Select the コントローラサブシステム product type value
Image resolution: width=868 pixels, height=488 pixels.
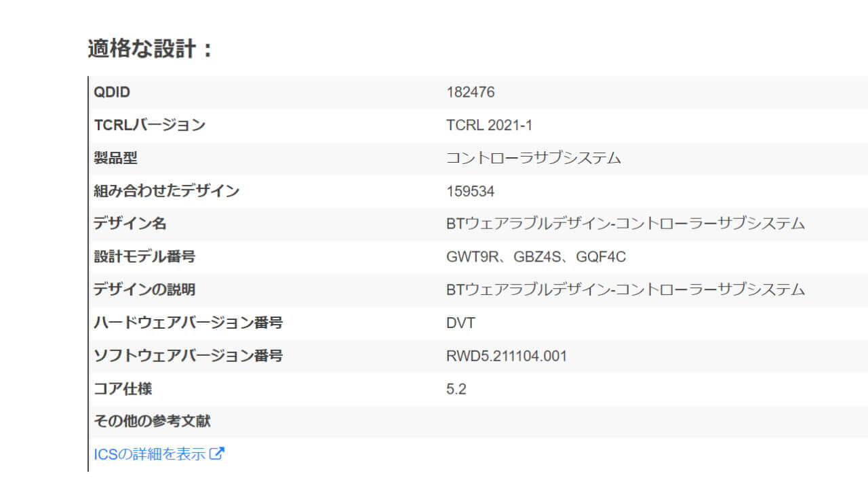[x=534, y=158]
